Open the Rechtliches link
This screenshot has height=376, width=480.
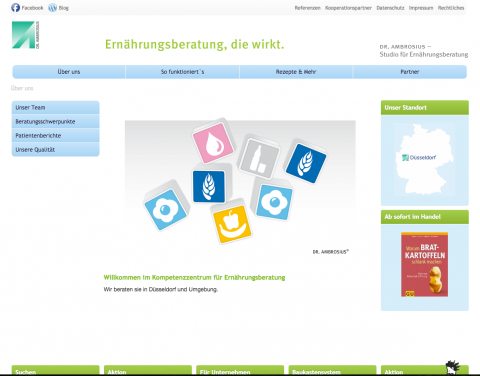point(451,8)
